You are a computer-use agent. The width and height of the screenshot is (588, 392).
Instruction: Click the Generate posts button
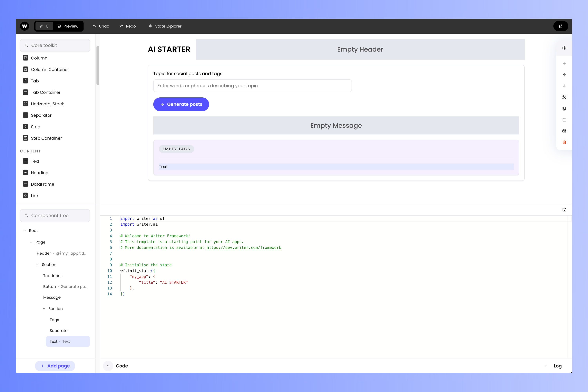[x=181, y=104]
